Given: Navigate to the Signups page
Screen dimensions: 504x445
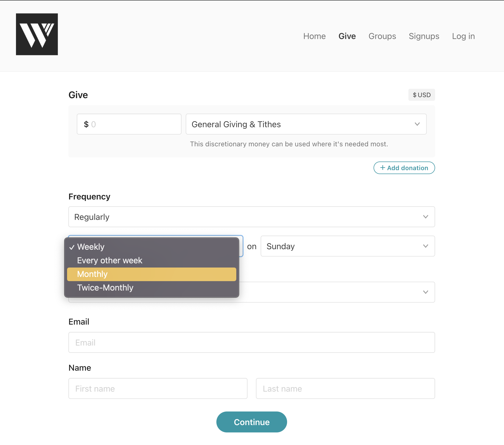Looking at the screenshot, I should (x=424, y=36).
